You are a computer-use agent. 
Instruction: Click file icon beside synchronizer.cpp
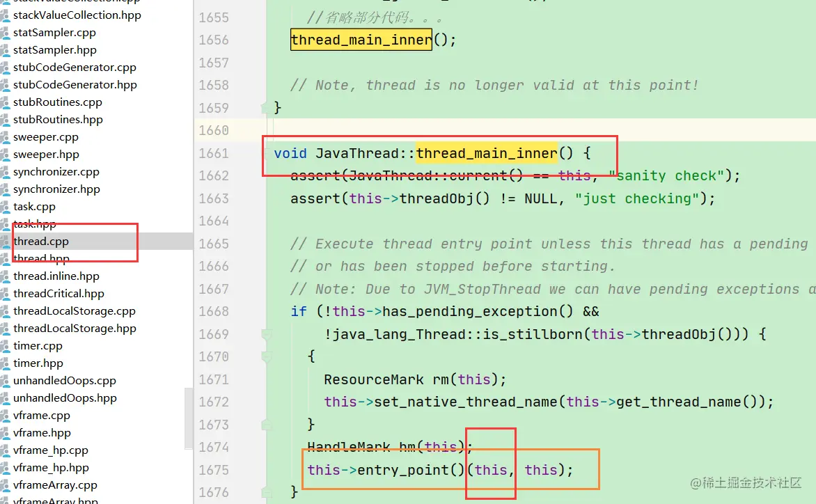coord(5,172)
